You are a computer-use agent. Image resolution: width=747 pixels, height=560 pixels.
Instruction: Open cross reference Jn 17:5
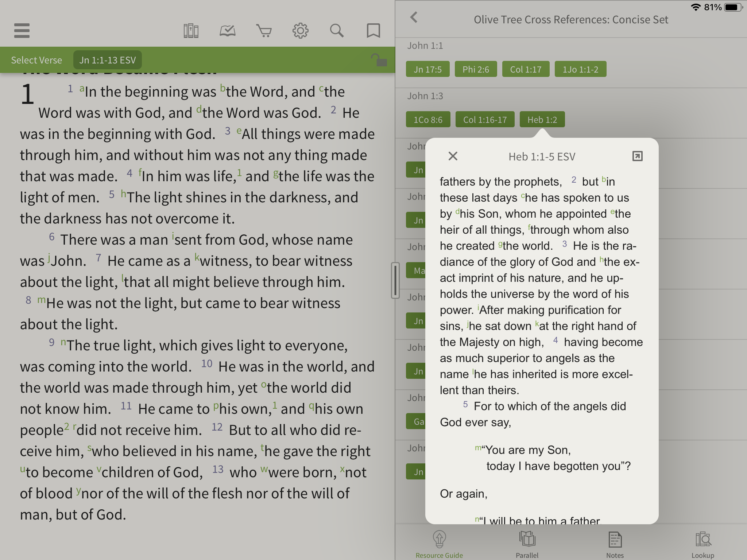pos(427,69)
